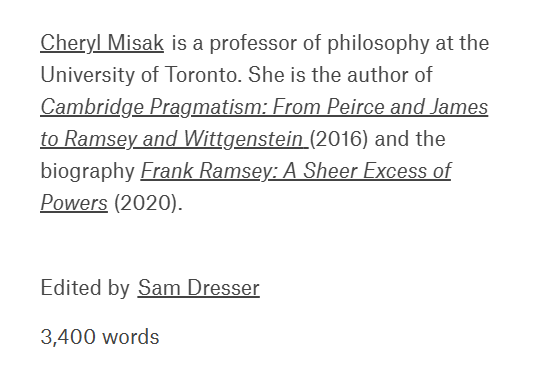Open the Cambridge Pragmatism book title link
The image size is (537, 376).
(x=264, y=107)
